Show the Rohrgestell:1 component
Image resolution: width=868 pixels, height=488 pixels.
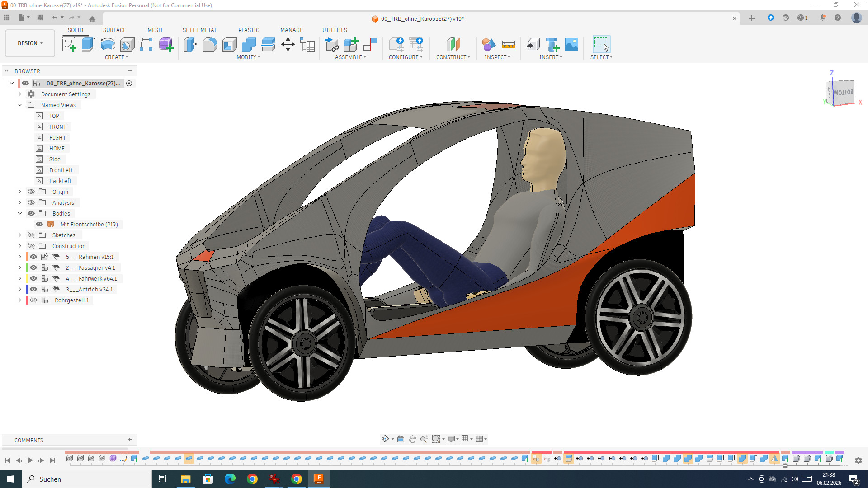tap(33, 300)
